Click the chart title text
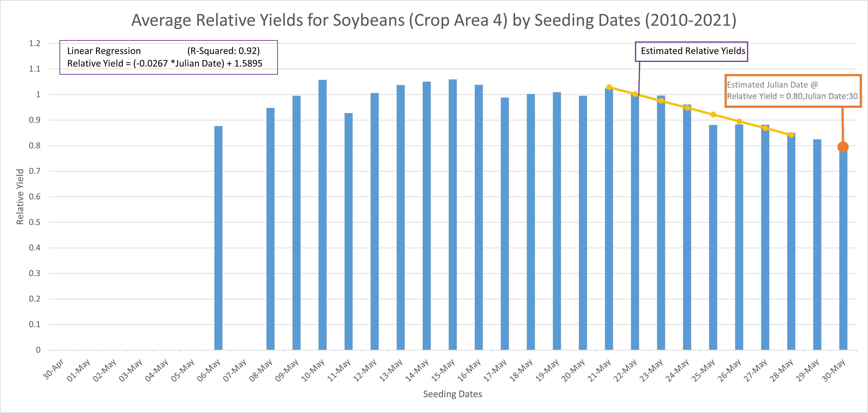Screen dimensions: 868x413 pos(434,20)
